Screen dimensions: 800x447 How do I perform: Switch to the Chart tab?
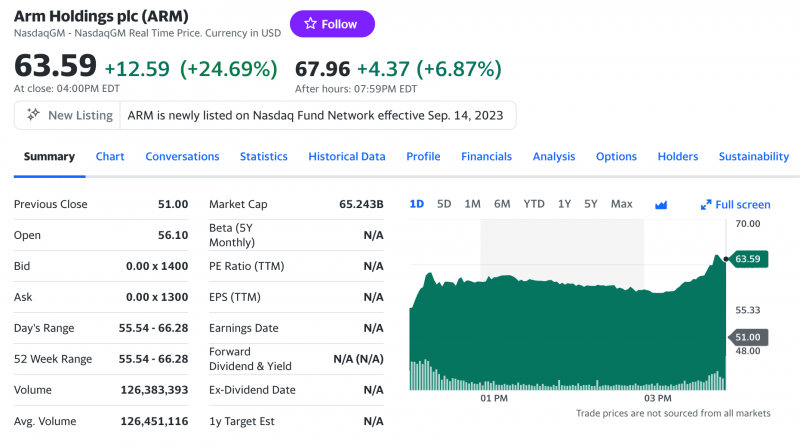tap(110, 157)
